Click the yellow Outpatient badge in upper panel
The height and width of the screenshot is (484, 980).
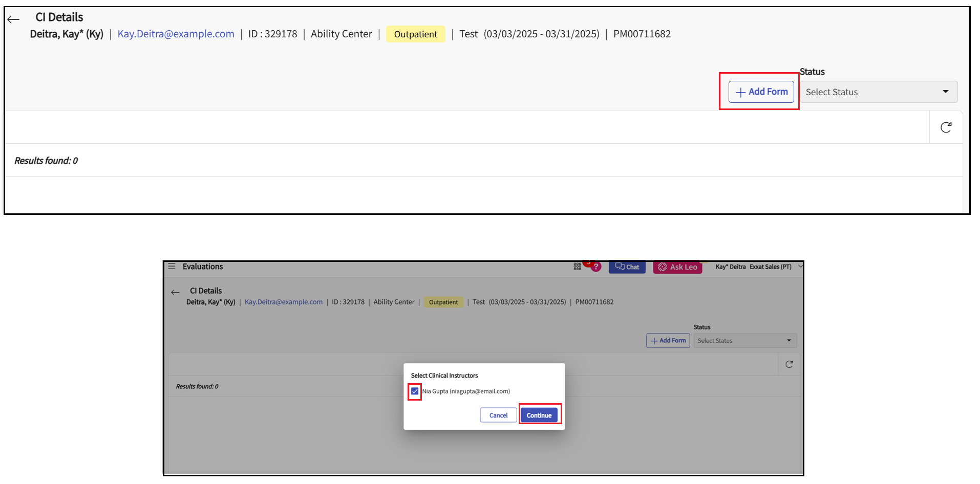click(x=415, y=34)
